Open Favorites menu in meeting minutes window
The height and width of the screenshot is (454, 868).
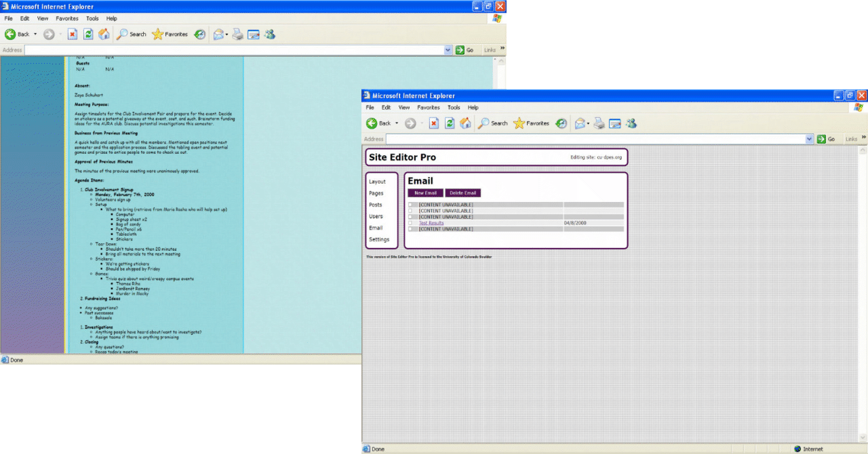point(67,18)
